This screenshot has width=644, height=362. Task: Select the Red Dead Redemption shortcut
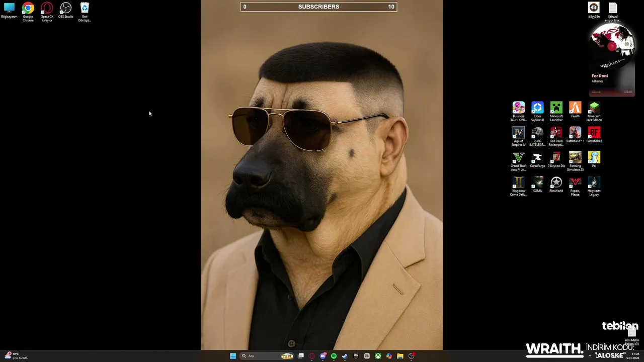pos(556,137)
